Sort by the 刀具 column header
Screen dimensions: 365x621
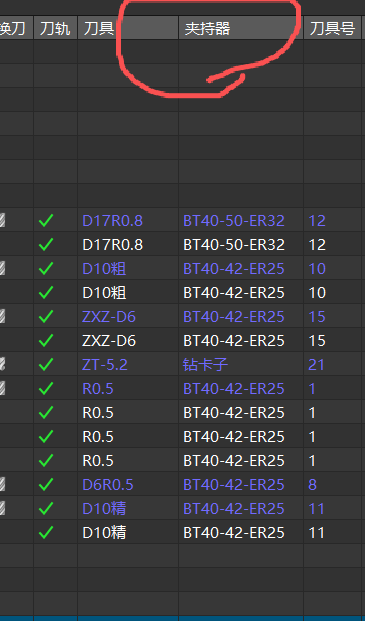tap(128, 28)
